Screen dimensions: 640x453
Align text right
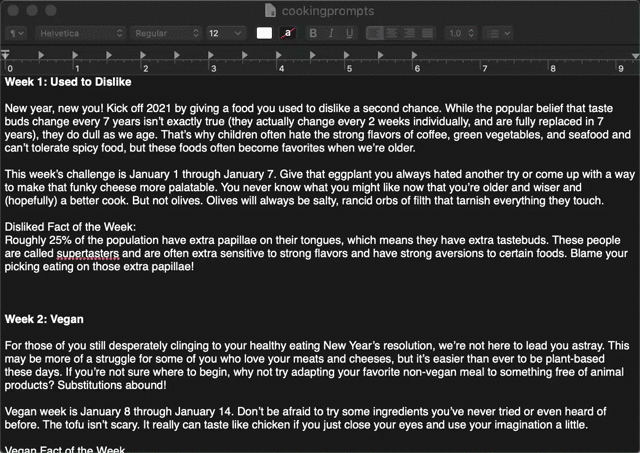[x=409, y=33]
